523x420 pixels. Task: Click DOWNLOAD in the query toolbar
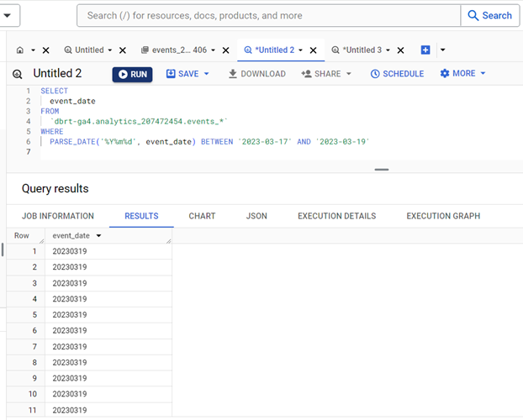[257, 74]
